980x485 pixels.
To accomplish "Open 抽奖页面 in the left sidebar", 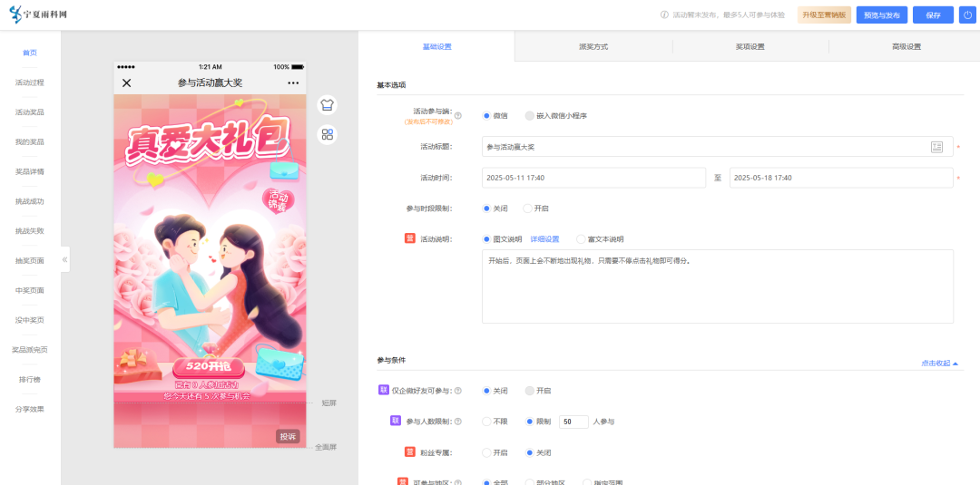I will [30, 260].
